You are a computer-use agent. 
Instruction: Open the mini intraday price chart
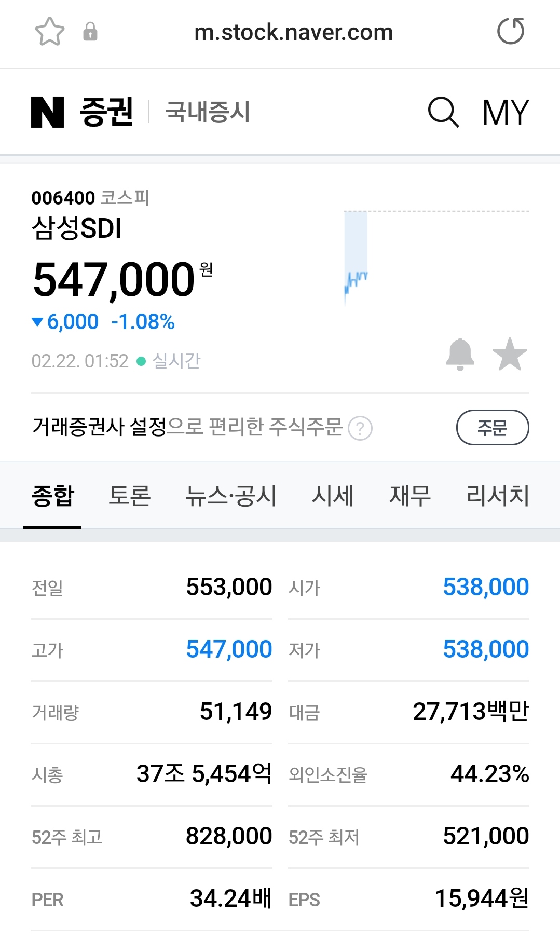tap(436, 257)
